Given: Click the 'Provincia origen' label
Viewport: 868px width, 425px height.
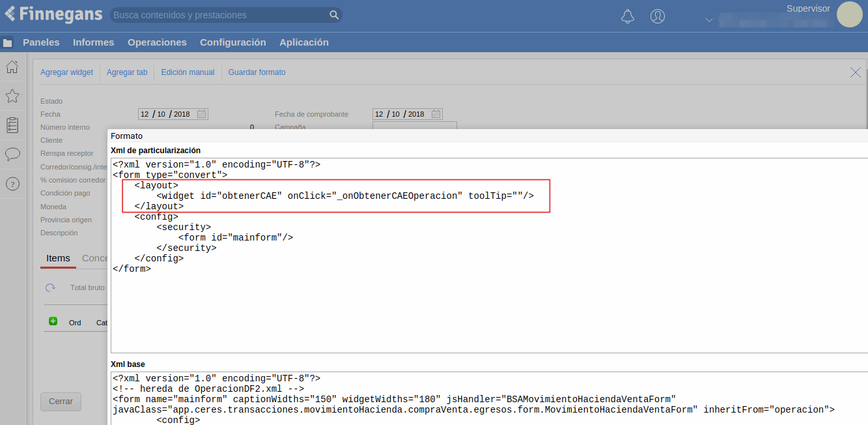Looking at the screenshot, I should click(66, 220).
